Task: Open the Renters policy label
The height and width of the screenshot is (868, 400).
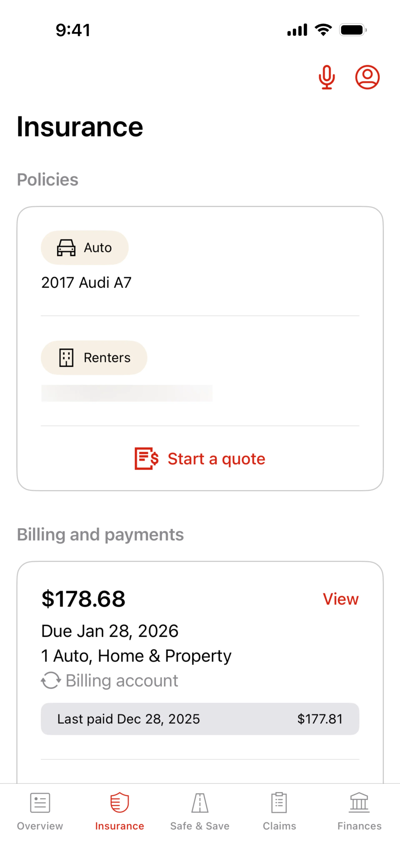Action: pos(107,357)
